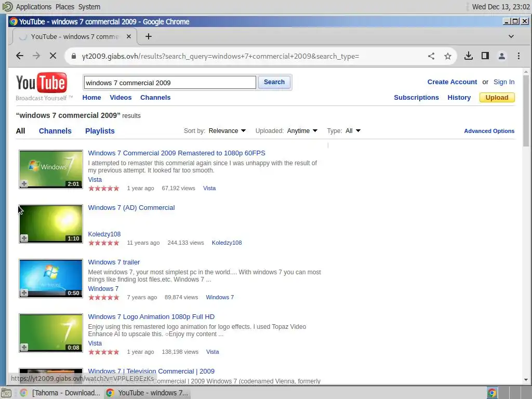The image size is (532, 399).
Task: Toggle the Chrome side panel icon
Action: 485,56
